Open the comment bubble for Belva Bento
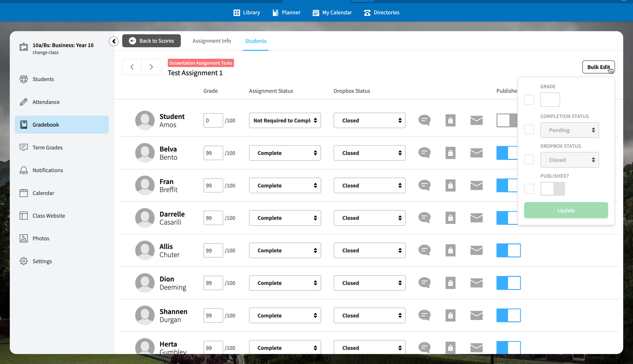The height and width of the screenshot is (364, 633). pos(424,153)
